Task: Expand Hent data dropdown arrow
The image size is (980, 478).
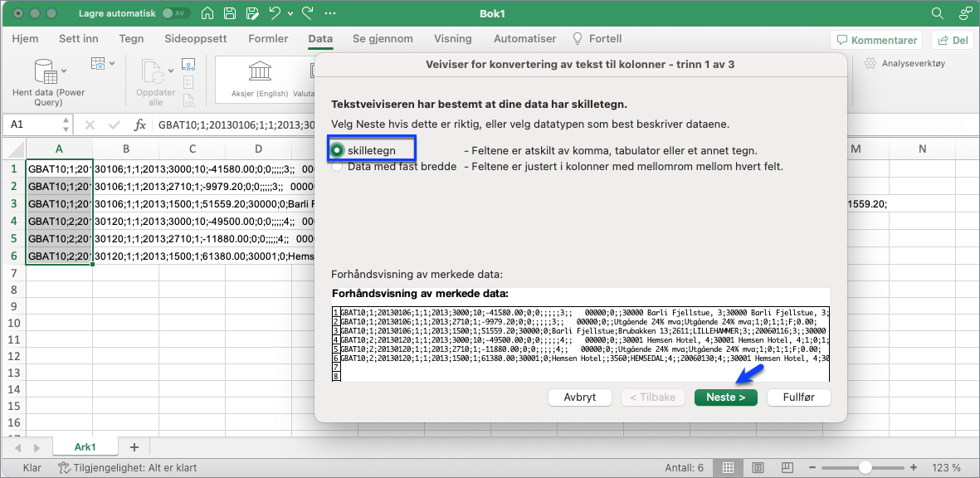Action: pyautogui.click(x=65, y=71)
